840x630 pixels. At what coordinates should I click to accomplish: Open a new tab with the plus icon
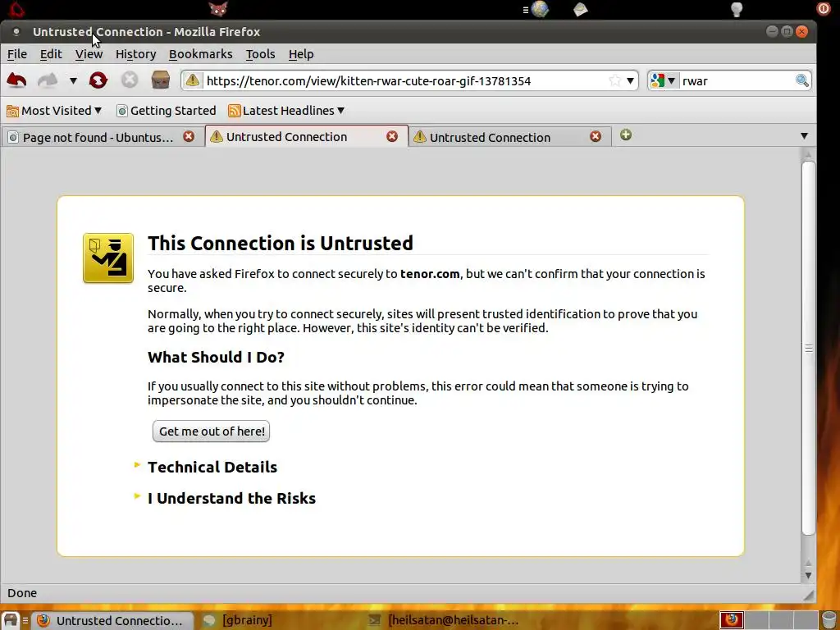click(626, 135)
